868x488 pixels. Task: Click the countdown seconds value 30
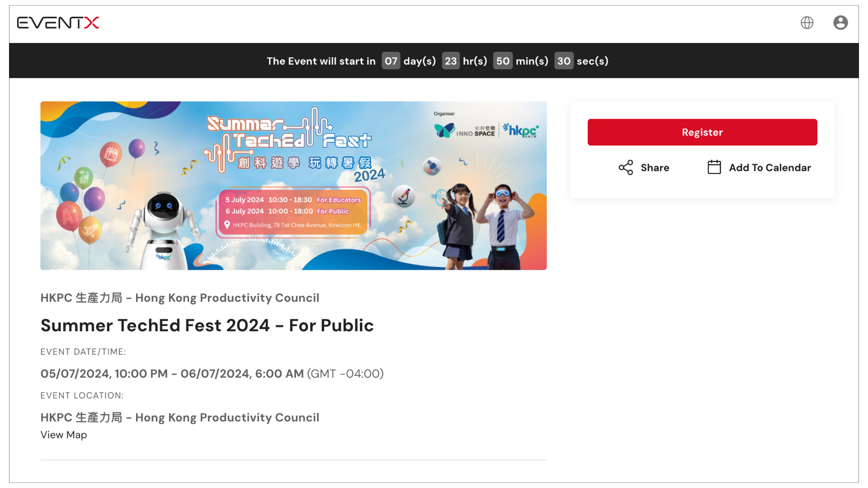(x=564, y=61)
